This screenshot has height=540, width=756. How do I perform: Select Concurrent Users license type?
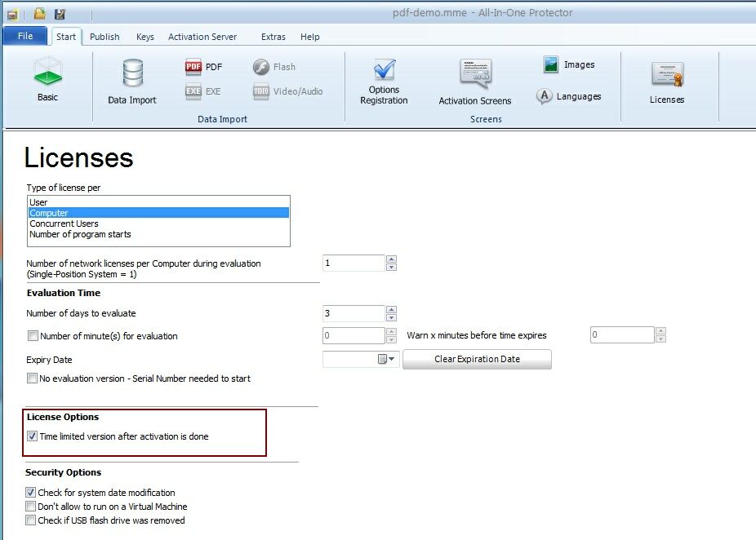(x=64, y=224)
